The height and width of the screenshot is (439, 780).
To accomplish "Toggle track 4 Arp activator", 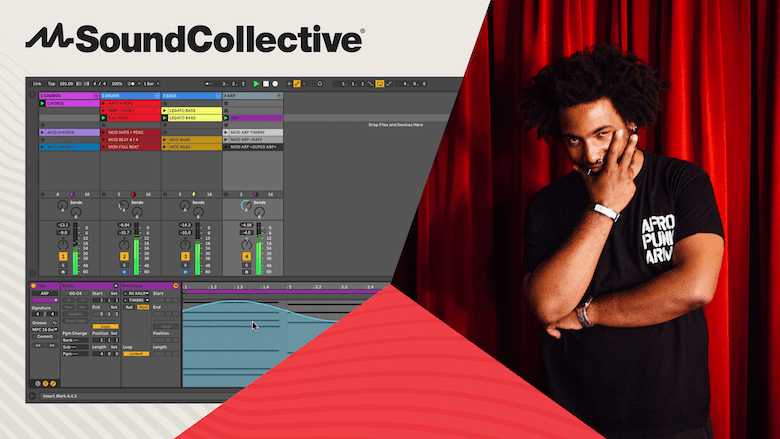I will point(247,257).
